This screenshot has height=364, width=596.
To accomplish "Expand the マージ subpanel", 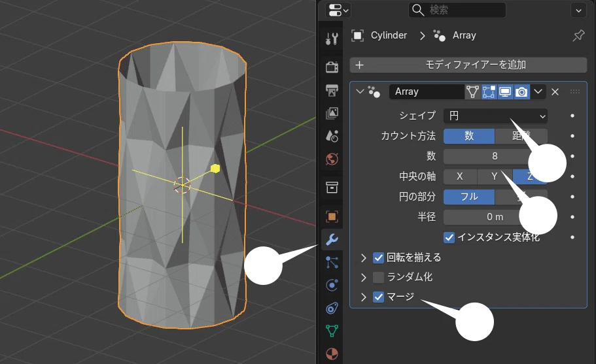I will [x=363, y=297].
